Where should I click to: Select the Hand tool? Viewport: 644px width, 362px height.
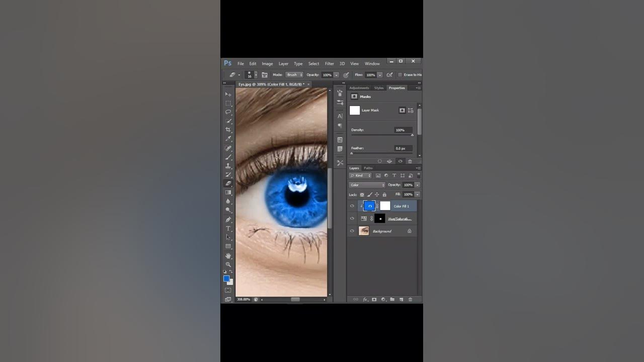228,256
